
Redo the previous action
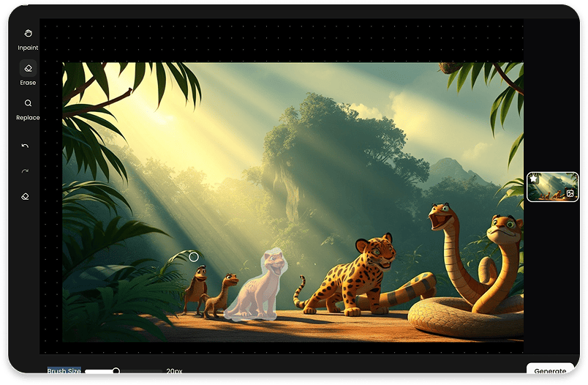[26, 171]
